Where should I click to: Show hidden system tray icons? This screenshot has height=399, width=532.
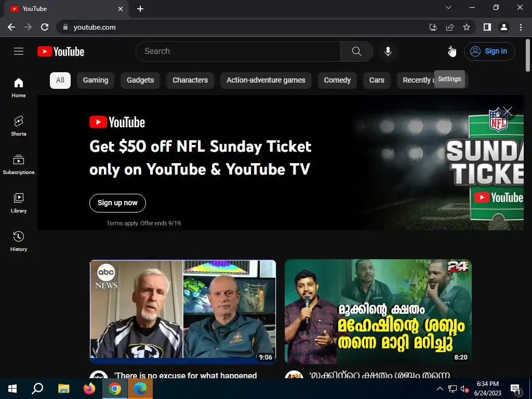tap(440, 389)
